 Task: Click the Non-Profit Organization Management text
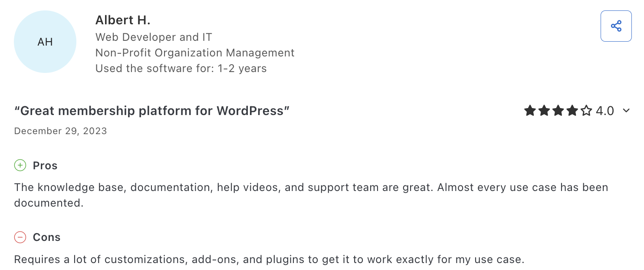[x=195, y=53]
